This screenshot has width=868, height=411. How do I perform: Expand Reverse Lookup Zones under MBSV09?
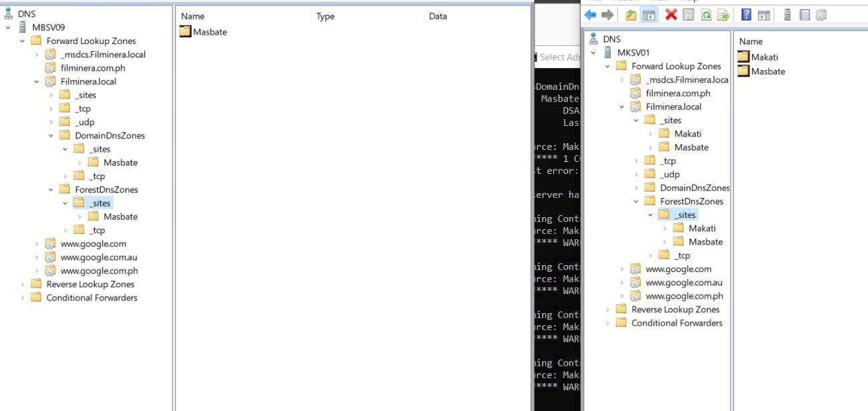[x=22, y=284]
